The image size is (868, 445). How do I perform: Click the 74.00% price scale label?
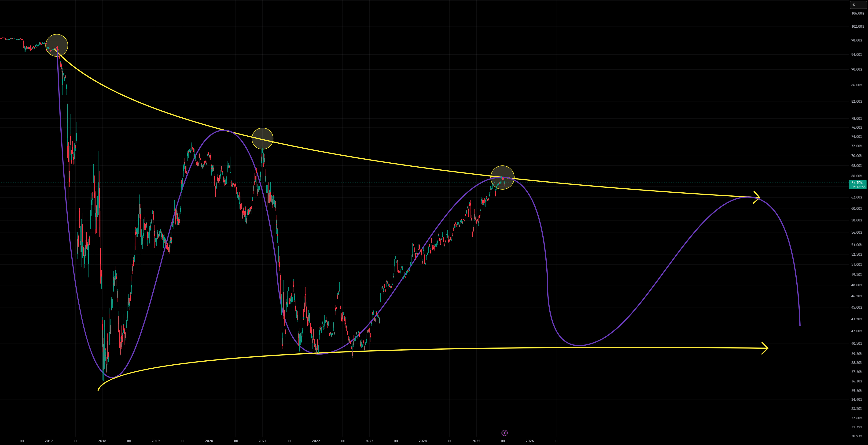(x=857, y=137)
